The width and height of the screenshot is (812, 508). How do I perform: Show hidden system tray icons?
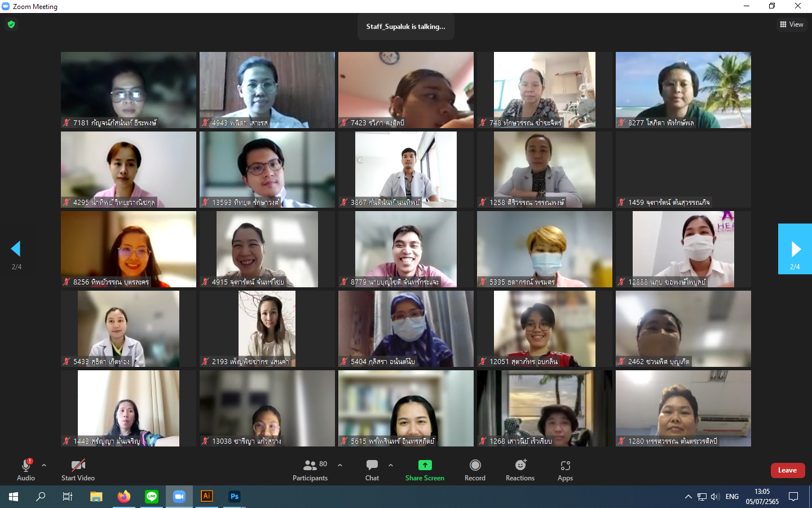(x=688, y=497)
